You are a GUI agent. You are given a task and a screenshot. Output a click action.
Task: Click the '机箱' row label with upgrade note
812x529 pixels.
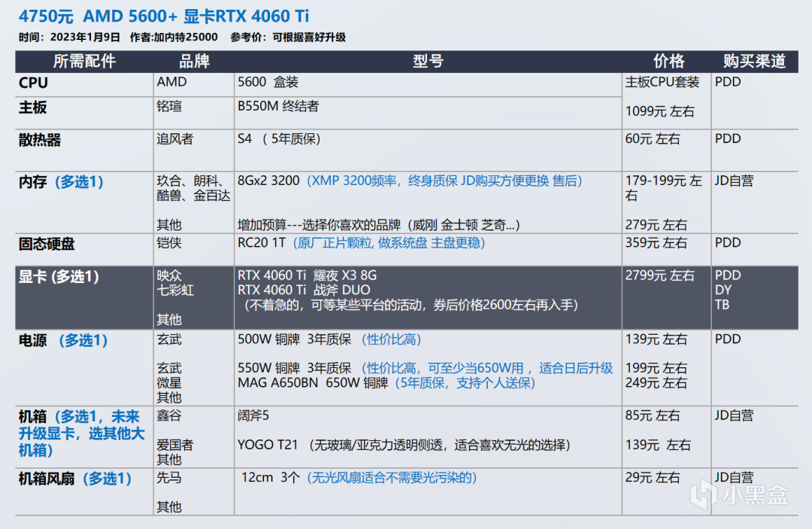click(x=81, y=433)
